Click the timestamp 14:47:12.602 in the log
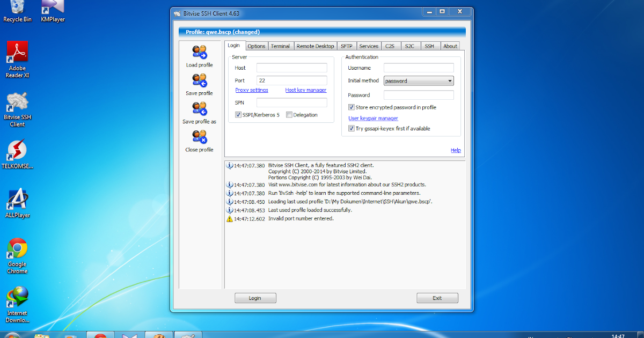This screenshot has height=338, width=644. (250, 219)
